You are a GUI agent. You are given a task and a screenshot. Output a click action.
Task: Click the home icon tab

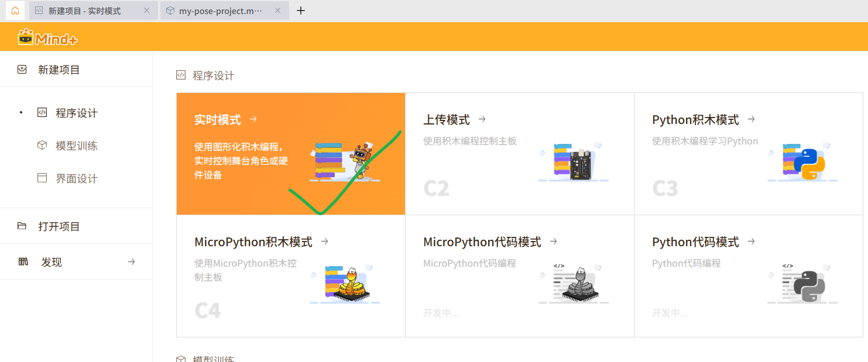[15, 11]
